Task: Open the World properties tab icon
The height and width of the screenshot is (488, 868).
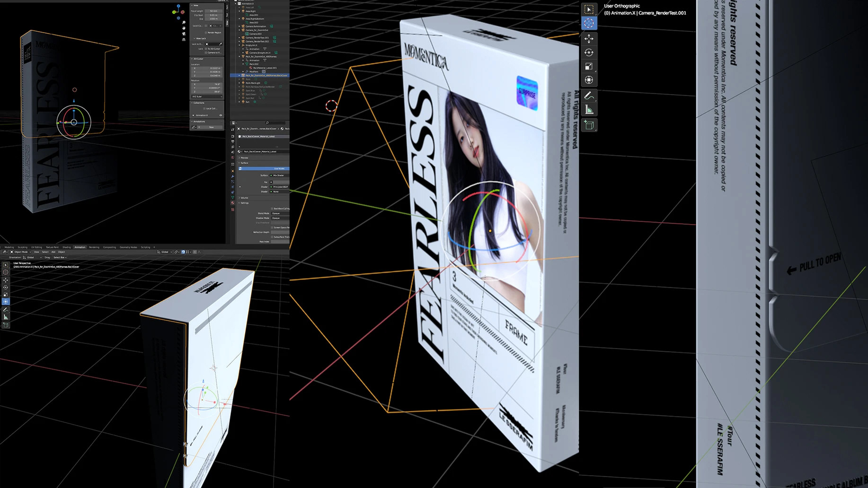Action: [x=233, y=157]
